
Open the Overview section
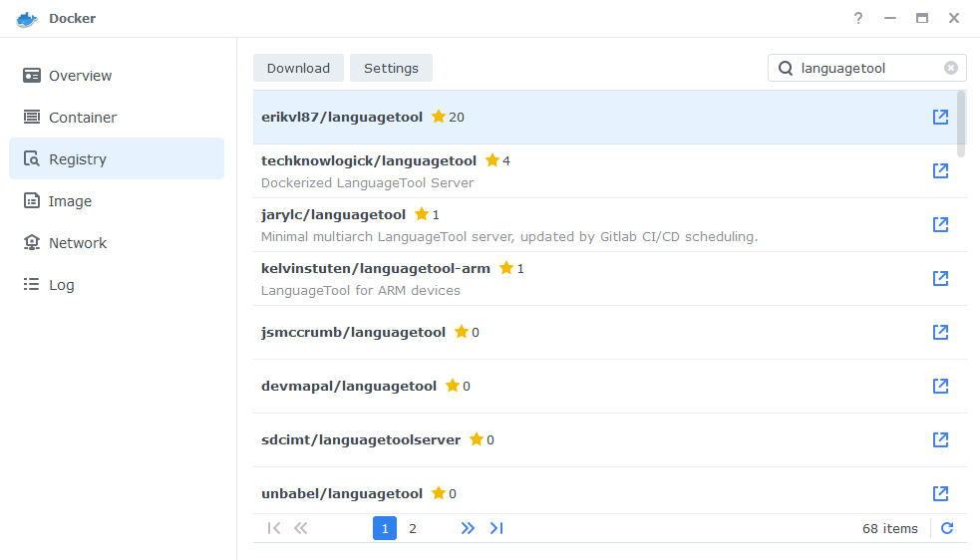point(117,76)
